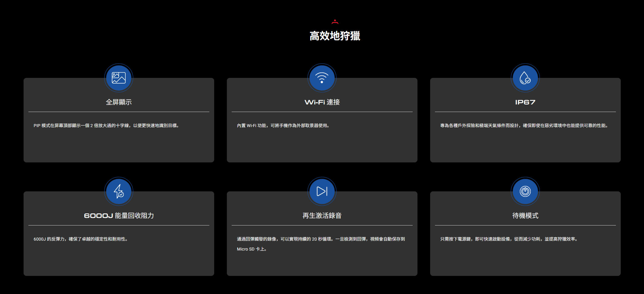Select the 6000J 能量回收阻力 title
This screenshot has height=294, width=644.
119,216
